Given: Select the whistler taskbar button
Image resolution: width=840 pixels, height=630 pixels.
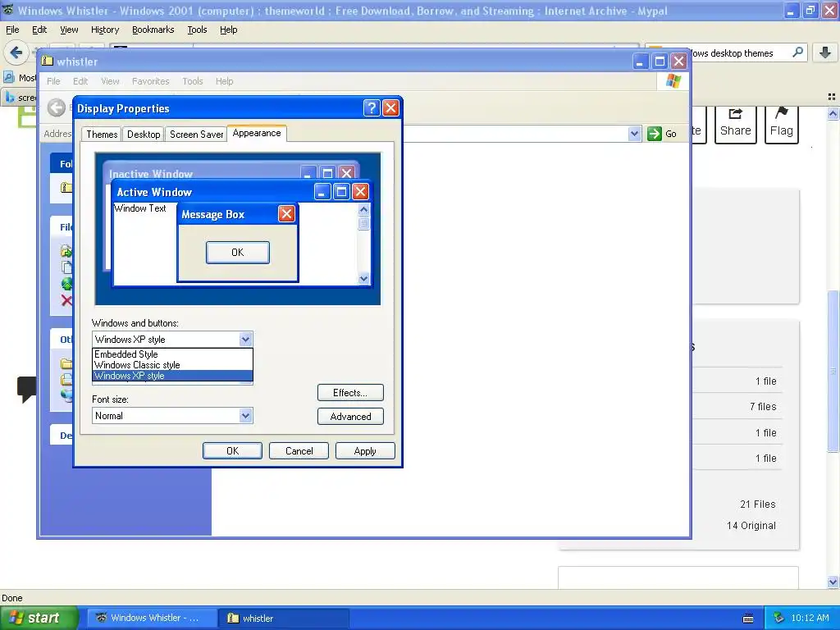Looking at the screenshot, I should 285,618.
